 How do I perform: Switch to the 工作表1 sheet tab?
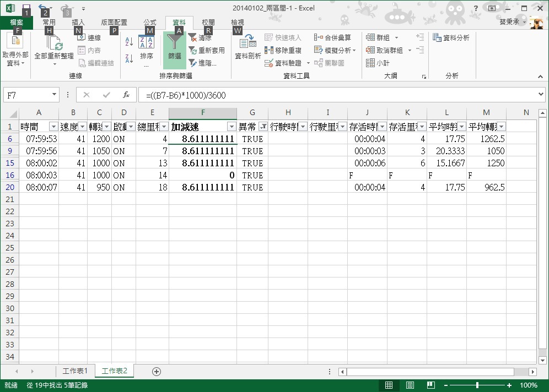tap(74, 371)
